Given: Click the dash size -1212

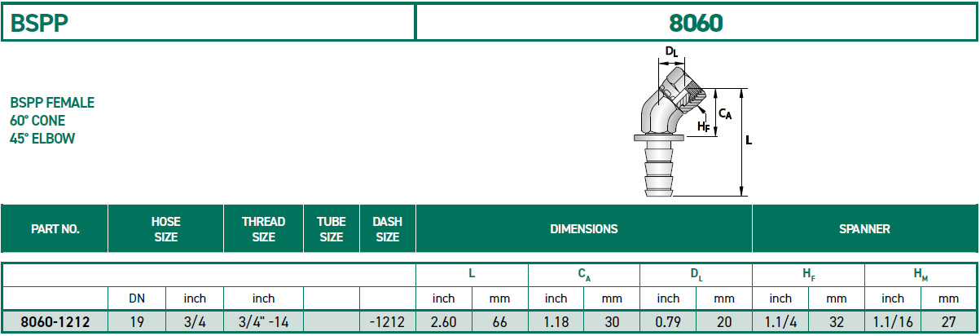Looking at the screenshot, I should (387, 322).
